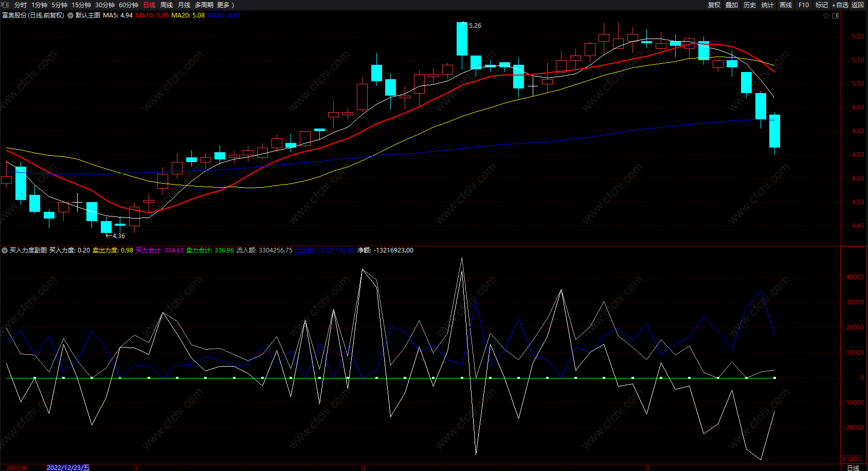Open the 叠加 overlay tool
Image resolution: width=868 pixels, height=471 pixels.
click(732, 5)
